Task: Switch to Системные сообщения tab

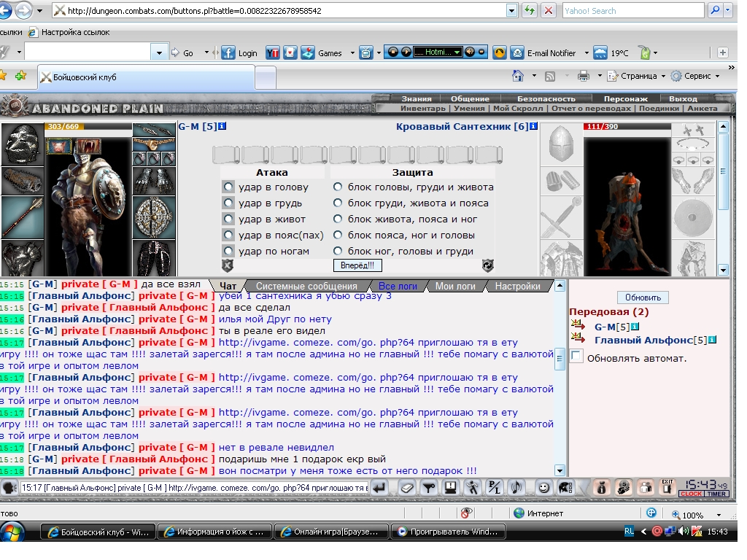Action: point(306,286)
